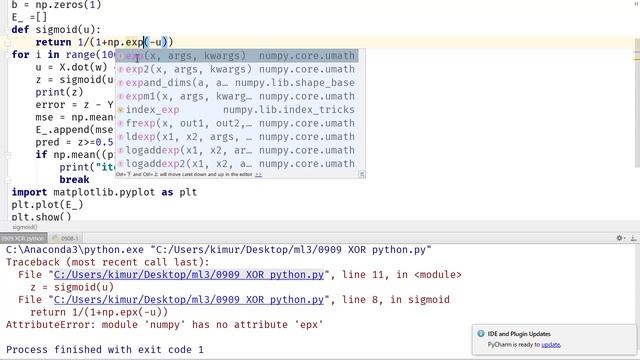This screenshot has width=640, height=360.
Task: Select logaddexp2 completion entry
Action: click(237, 163)
